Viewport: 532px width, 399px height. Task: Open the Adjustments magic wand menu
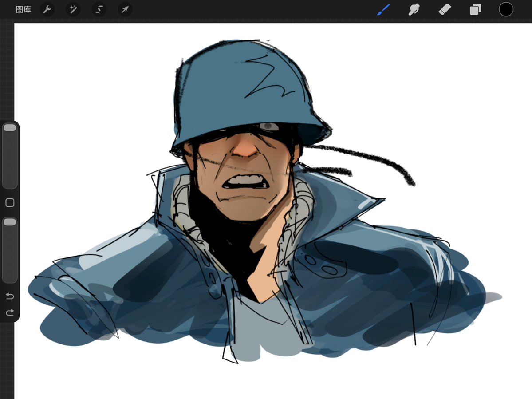pos(73,9)
